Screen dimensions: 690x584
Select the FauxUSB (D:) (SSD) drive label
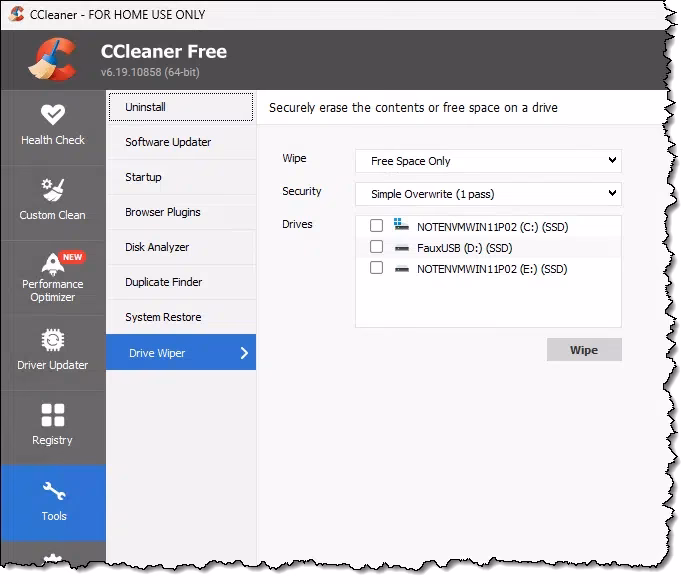point(464,248)
